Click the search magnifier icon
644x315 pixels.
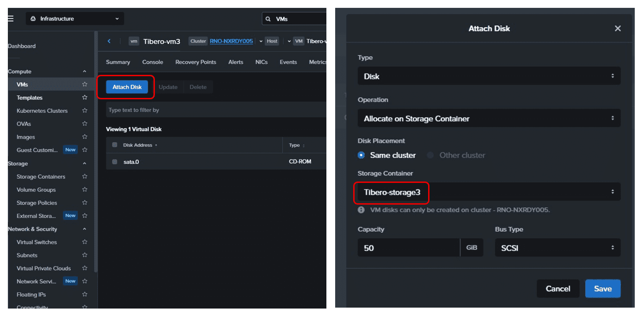pyautogui.click(x=268, y=19)
